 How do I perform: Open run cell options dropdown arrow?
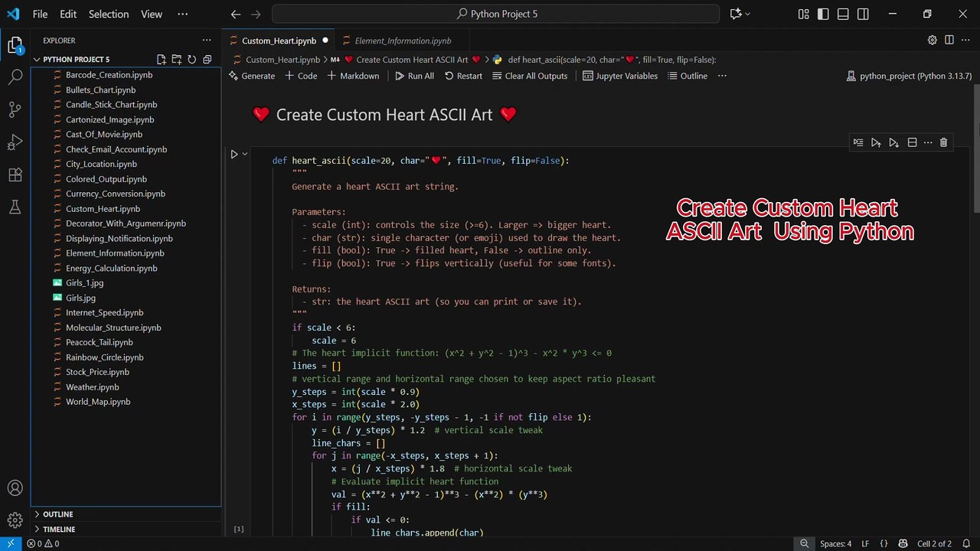pyautogui.click(x=245, y=154)
